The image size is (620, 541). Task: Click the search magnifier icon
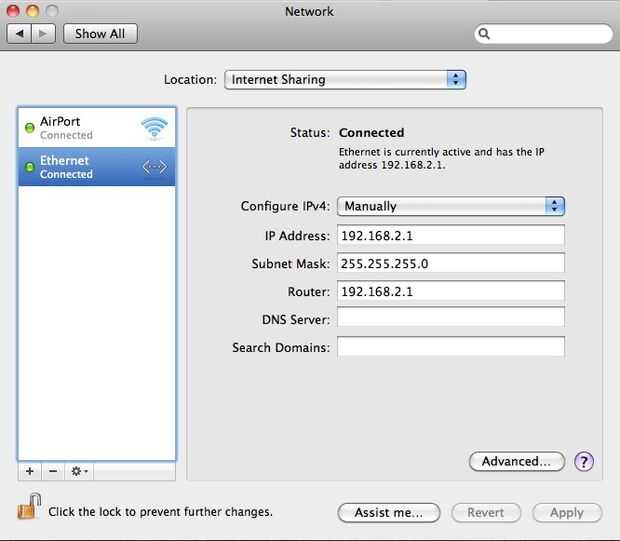(x=485, y=34)
